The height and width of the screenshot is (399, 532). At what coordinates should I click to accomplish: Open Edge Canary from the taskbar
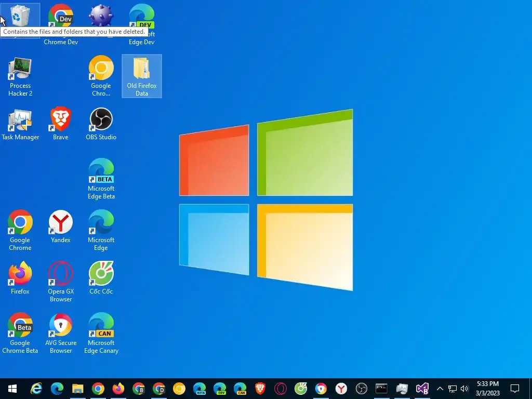(240, 389)
